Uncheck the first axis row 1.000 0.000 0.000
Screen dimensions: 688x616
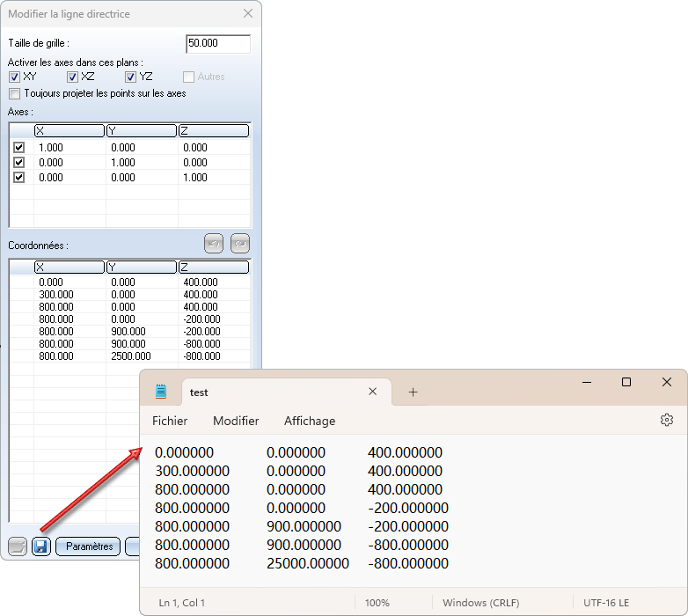click(19, 148)
